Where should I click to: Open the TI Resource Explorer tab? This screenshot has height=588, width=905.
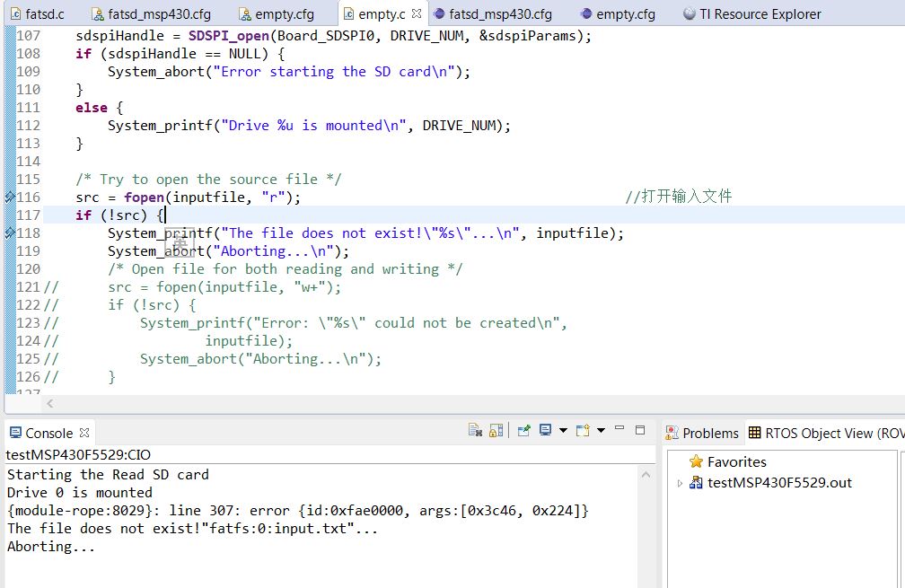coord(752,13)
